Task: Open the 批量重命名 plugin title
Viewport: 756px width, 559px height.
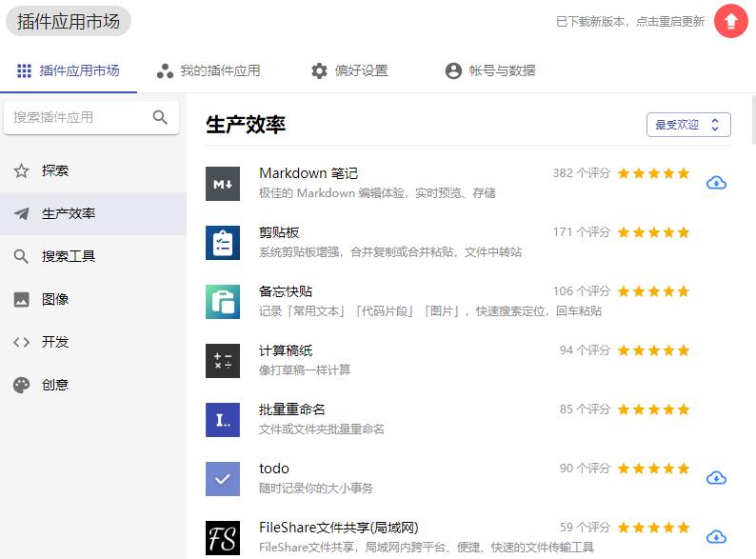Action: (291, 409)
